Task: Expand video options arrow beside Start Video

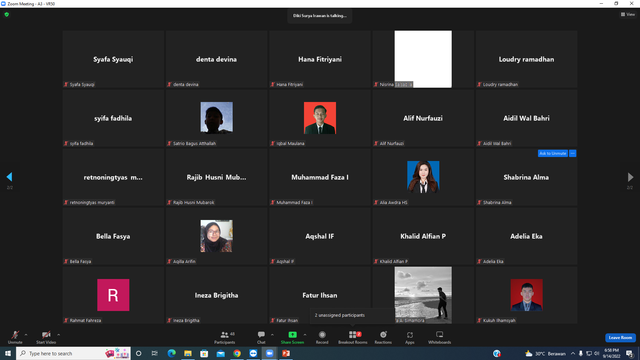Action: click(58, 335)
